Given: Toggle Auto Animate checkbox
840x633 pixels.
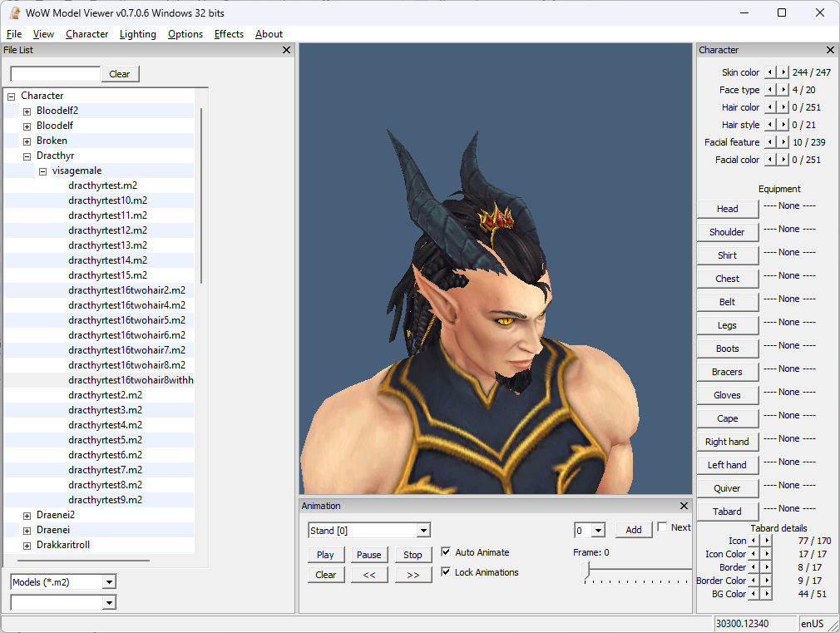Looking at the screenshot, I should (446, 551).
